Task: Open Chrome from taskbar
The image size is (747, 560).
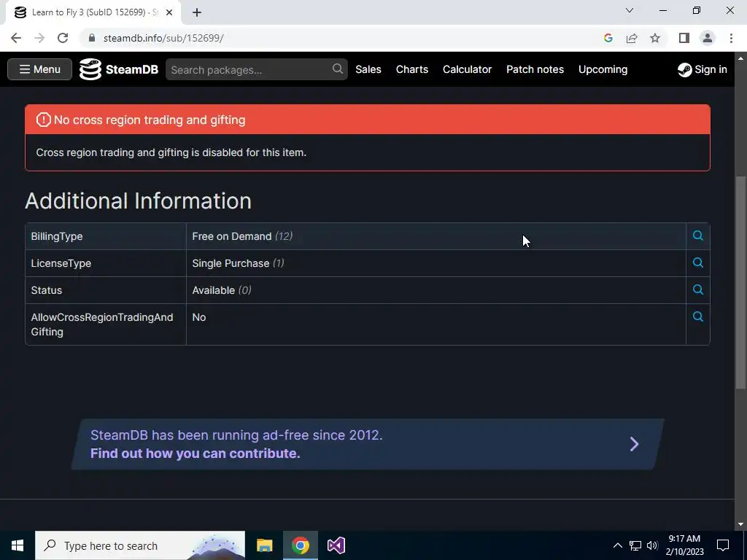Action: (x=300, y=545)
